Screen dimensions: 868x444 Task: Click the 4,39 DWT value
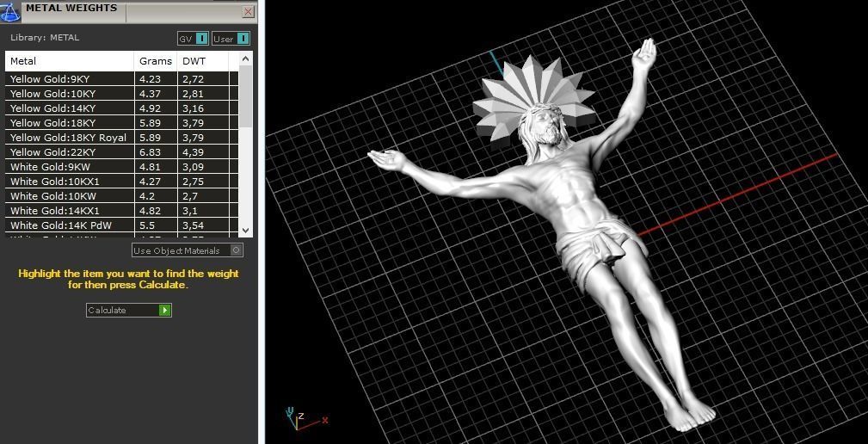point(193,152)
